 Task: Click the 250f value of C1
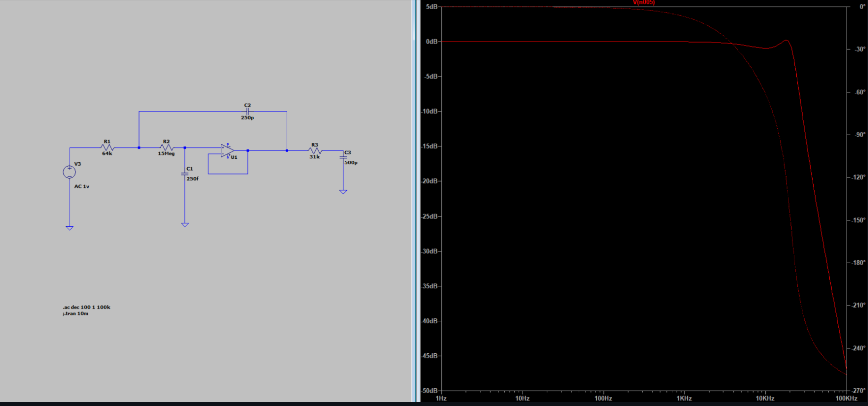(x=192, y=179)
